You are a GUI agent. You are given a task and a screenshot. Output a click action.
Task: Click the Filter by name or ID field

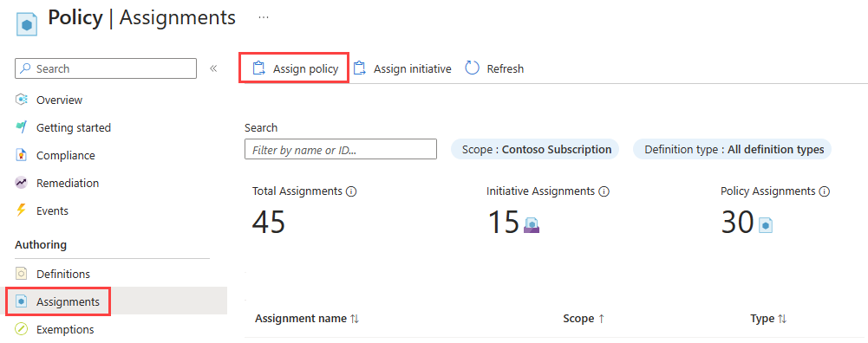click(x=341, y=149)
